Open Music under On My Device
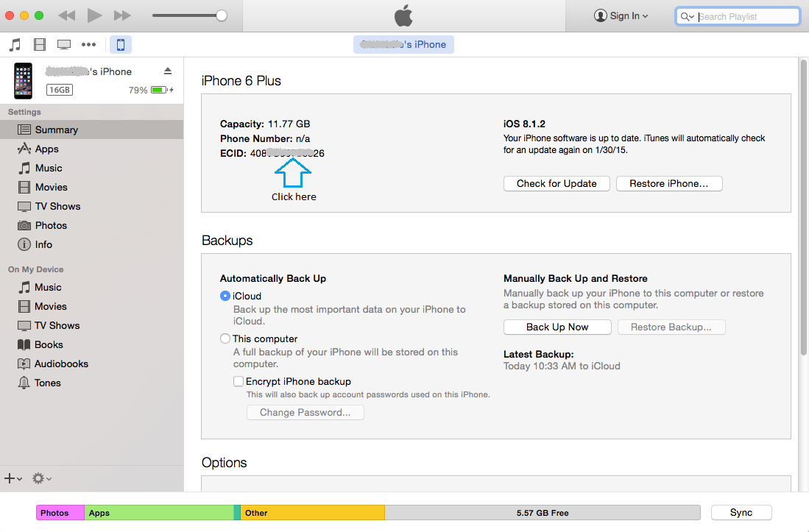The width and height of the screenshot is (809, 532). coord(92,287)
